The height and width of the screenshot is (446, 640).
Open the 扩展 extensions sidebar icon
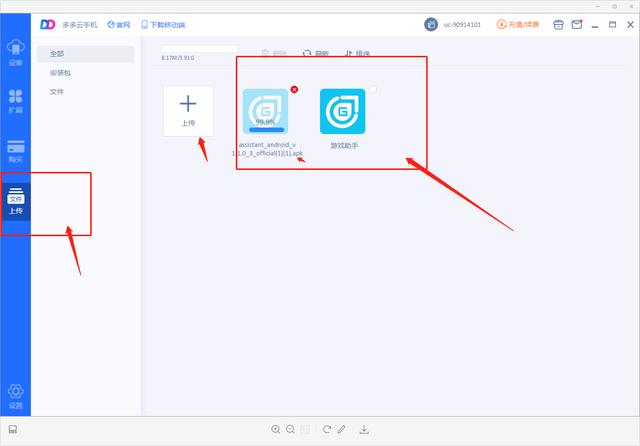pos(16,101)
